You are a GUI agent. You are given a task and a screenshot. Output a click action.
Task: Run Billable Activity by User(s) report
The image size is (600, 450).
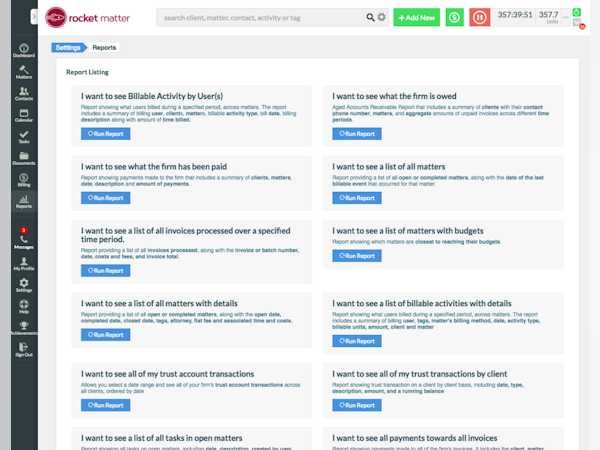click(106, 134)
